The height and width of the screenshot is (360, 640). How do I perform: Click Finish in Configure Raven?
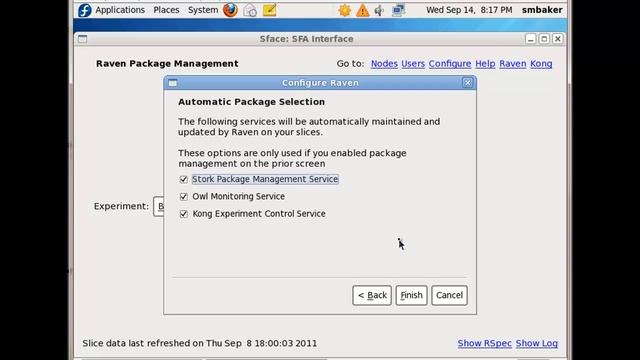(x=411, y=295)
